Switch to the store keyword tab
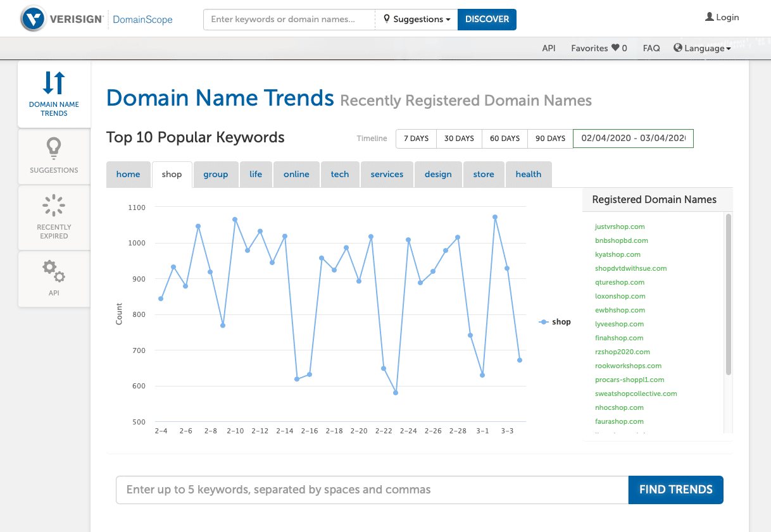The image size is (771, 532). click(484, 175)
